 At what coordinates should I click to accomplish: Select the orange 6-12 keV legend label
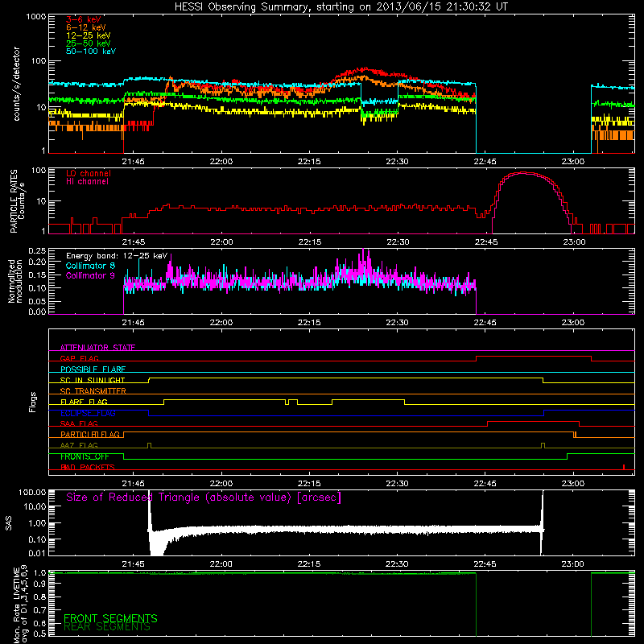(86, 27)
